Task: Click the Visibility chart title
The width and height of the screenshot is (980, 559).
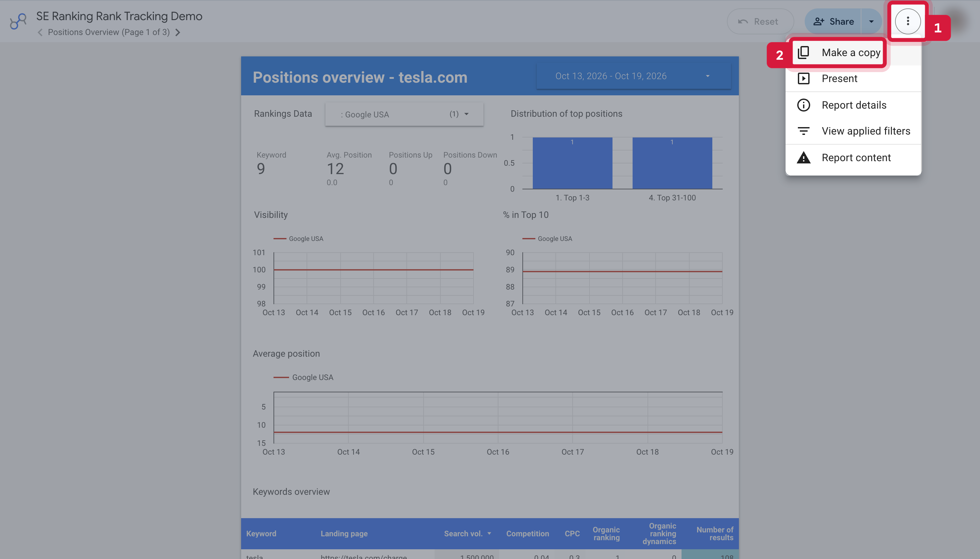Action: [x=271, y=215]
